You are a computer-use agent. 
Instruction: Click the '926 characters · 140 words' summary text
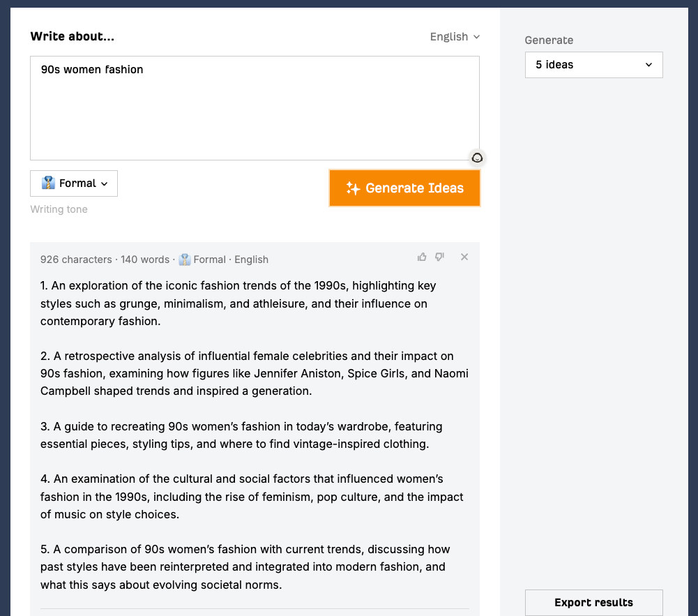(x=105, y=260)
